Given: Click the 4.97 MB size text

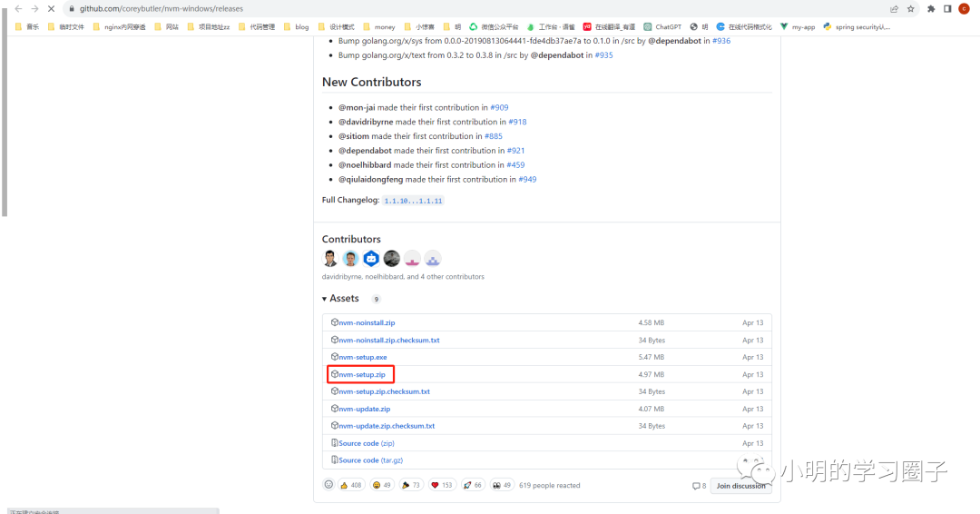Looking at the screenshot, I should pos(652,374).
